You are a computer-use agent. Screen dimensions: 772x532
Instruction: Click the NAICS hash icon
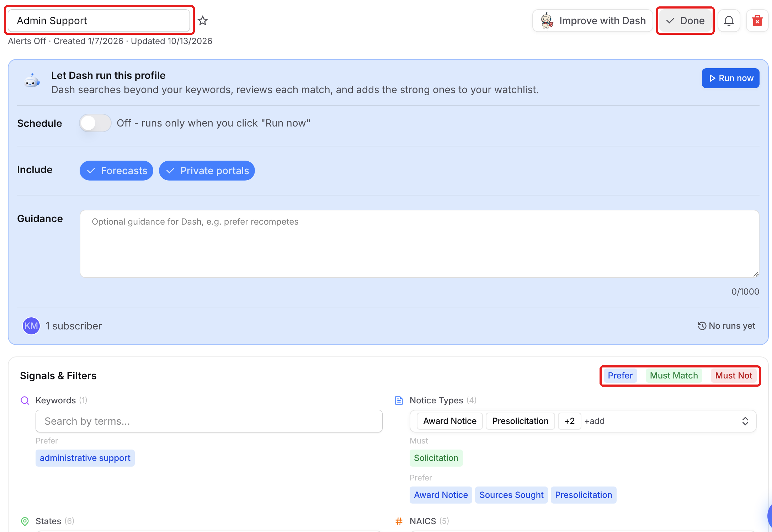click(x=399, y=521)
